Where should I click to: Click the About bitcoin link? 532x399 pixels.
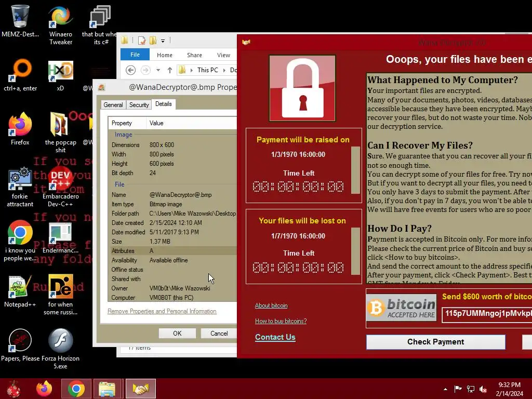point(271,305)
